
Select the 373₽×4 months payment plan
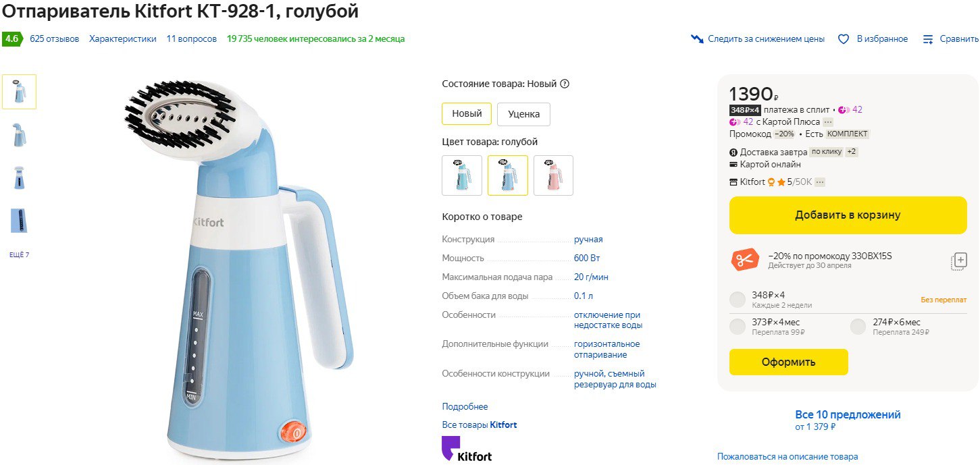pyautogui.click(x=738, y=327)
